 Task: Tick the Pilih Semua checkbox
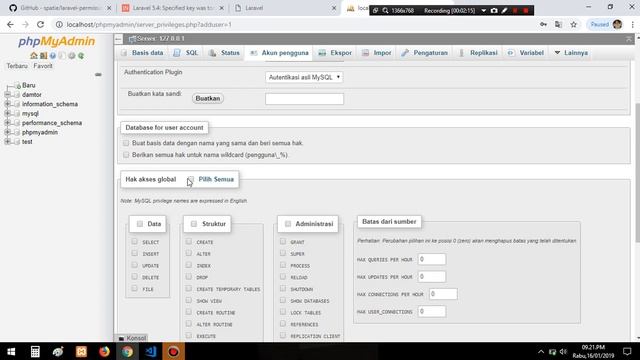click(x=191, y=179)
